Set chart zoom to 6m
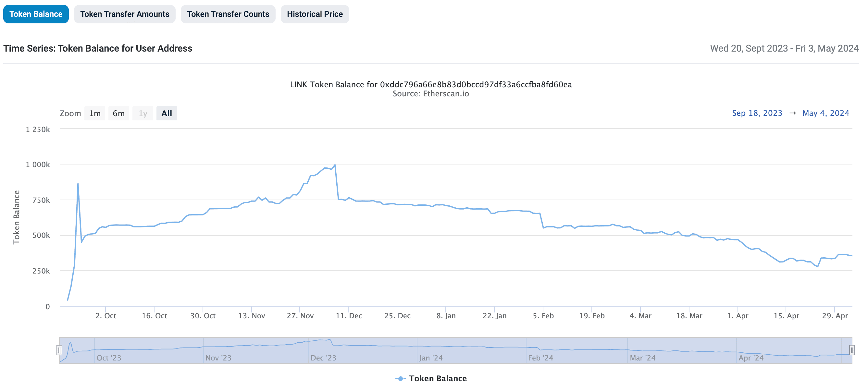 coord(118,113)
